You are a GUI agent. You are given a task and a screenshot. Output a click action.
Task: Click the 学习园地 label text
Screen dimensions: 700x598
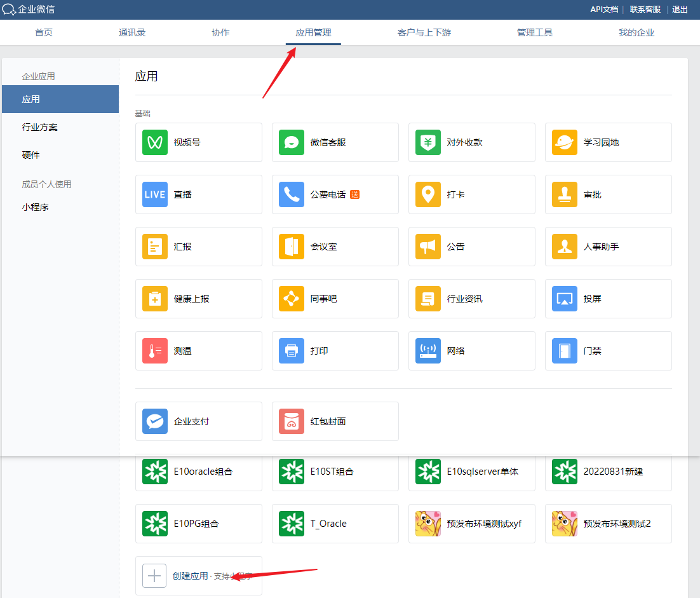(x=602, y=142)
